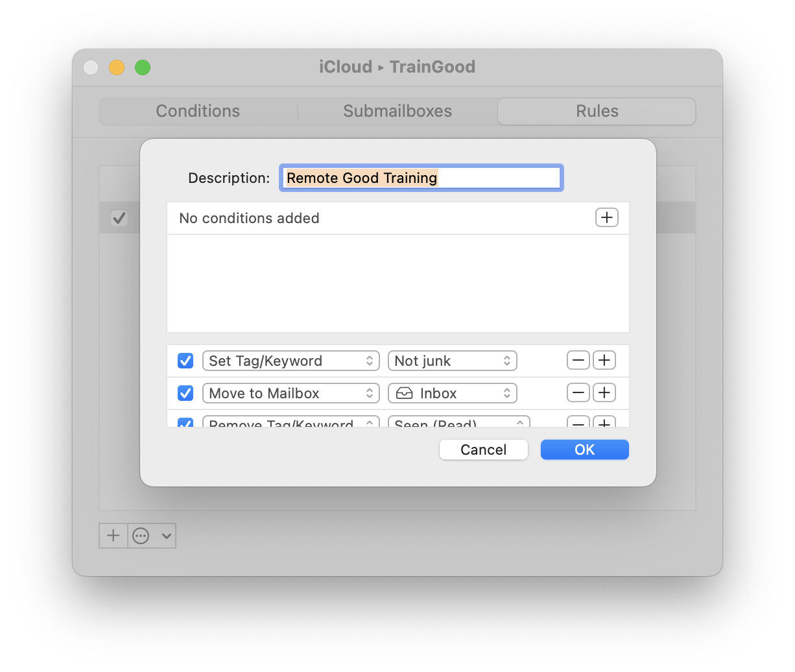Viewport: 795px width, 672px height.
Task: Disable the Move to Mailbox action checkbox
Action: coord(185,392)
